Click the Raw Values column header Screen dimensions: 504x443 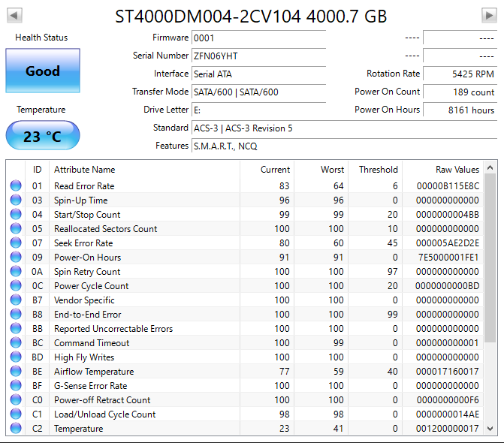click(457, 170)
